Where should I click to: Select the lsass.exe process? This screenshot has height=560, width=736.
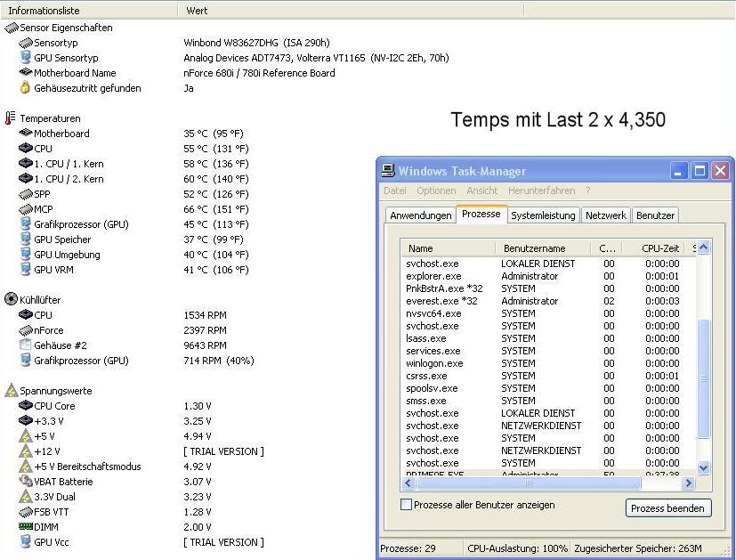(548, 338)
